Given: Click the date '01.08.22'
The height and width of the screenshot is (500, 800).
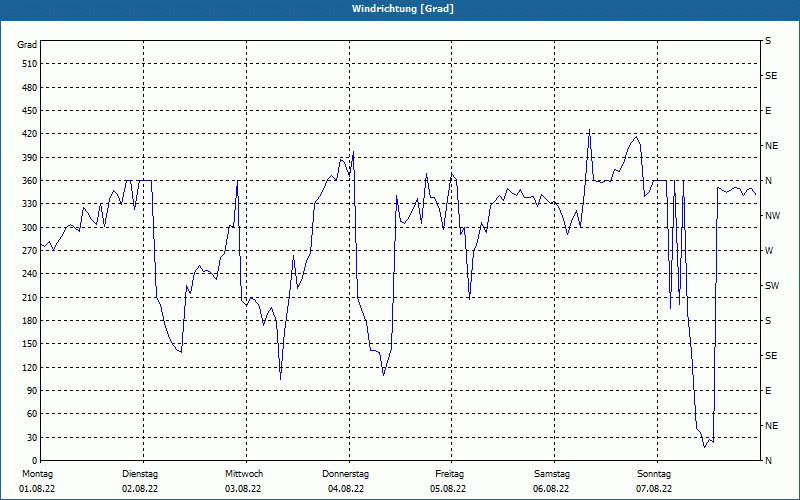Looking at the screenshot, I should click(37, 489).
